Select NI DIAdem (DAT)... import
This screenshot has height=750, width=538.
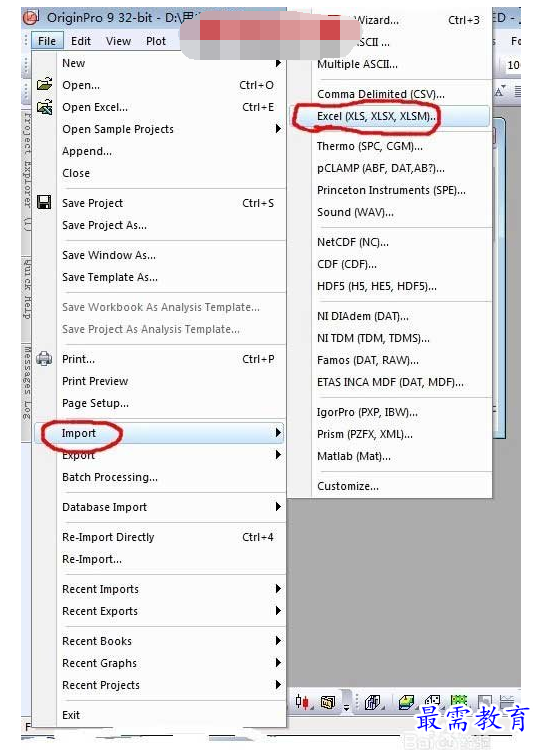click(391, 316)
